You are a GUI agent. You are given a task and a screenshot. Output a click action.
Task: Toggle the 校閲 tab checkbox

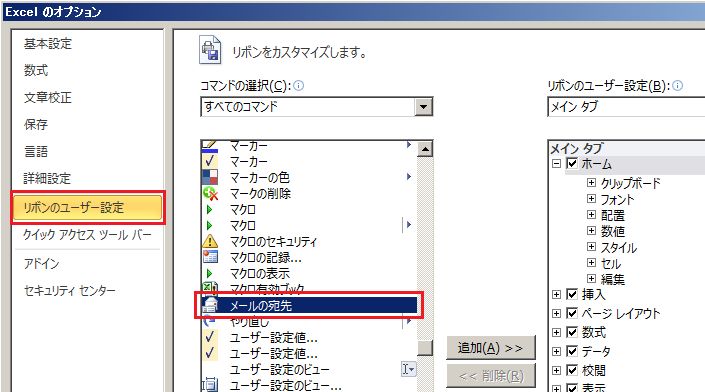coord(572,370)
